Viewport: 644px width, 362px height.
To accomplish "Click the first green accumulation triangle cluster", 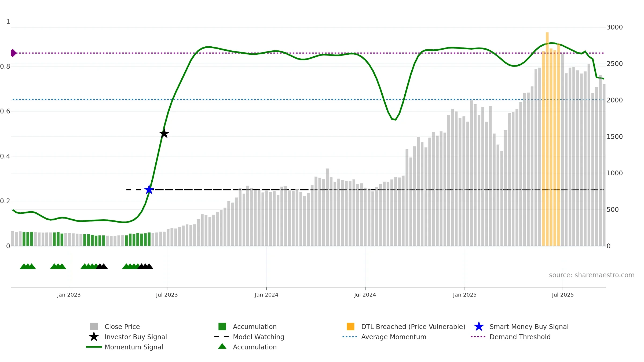I will click(x=28, y=266).
